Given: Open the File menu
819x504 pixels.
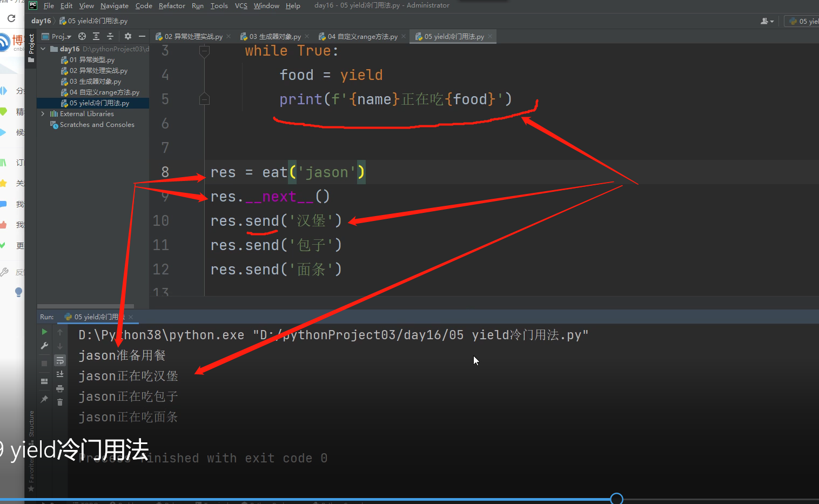Looking at the screenshot, I should (49, 5).
